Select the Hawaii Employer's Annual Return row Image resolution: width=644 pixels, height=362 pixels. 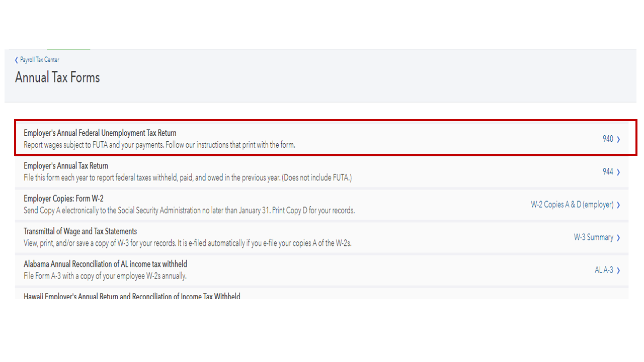point(132,296)
